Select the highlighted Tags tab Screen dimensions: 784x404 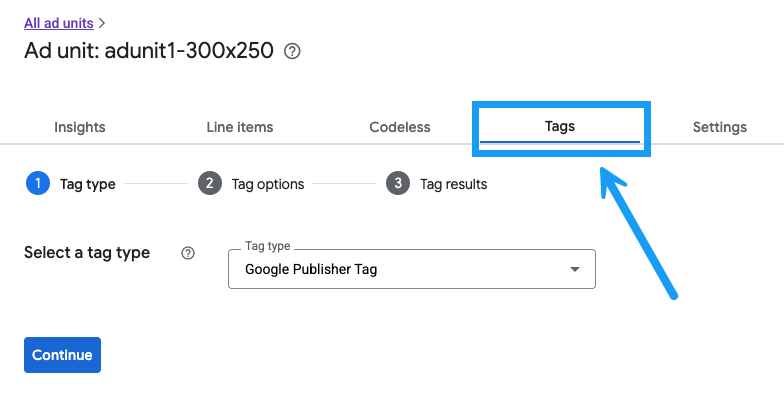[560, 126]
